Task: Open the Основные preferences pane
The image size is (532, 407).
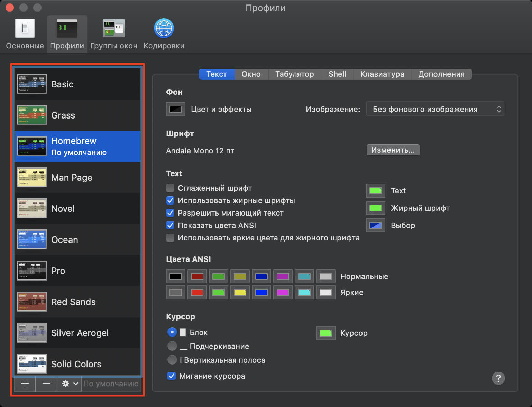Action: 25,34
